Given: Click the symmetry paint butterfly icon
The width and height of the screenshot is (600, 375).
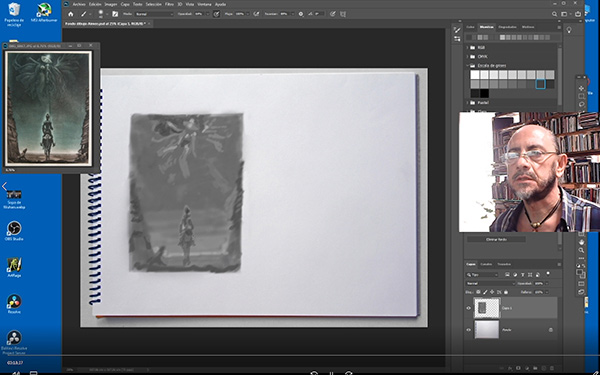Looking at the screenshot, I should coord(343,14).
